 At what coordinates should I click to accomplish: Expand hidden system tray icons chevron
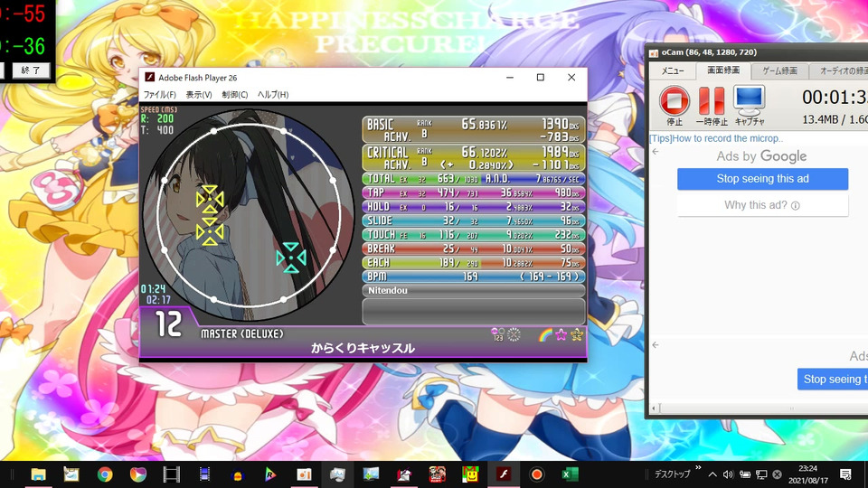(712, 474)
